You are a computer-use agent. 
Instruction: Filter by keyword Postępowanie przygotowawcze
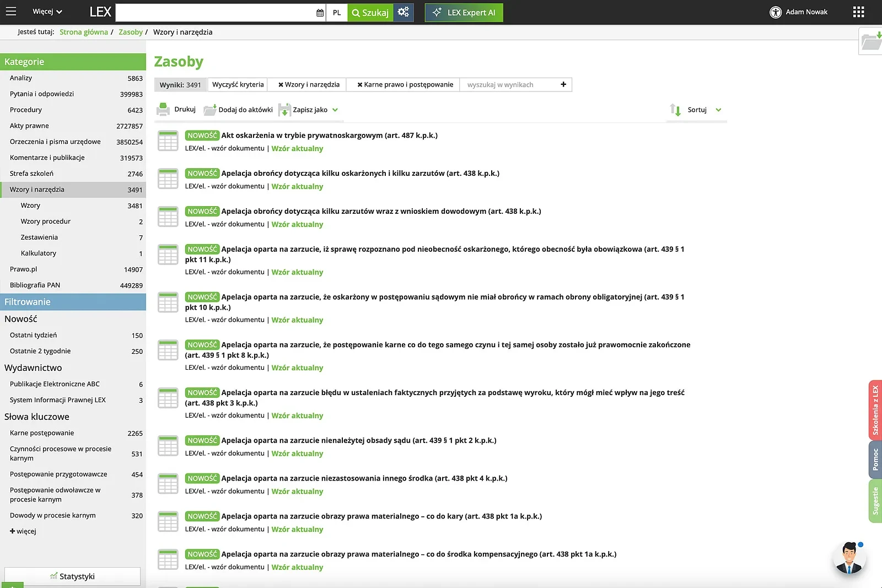[73, 474]
